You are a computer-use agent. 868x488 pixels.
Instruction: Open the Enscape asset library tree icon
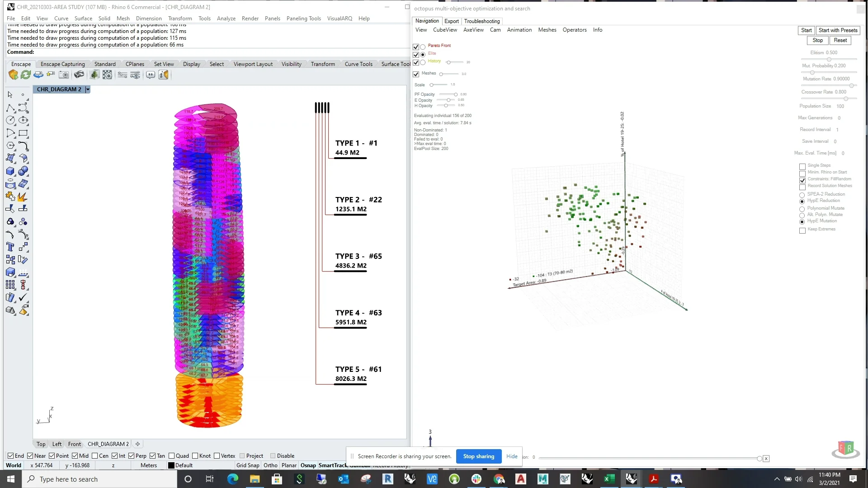(x=94, y=75)
